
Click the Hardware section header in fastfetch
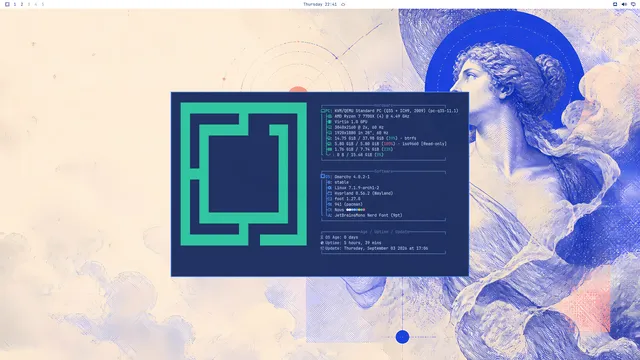[383, 106]
